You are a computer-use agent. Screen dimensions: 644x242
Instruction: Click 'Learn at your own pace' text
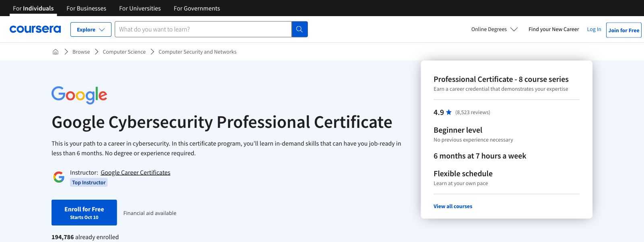[460, 183]
